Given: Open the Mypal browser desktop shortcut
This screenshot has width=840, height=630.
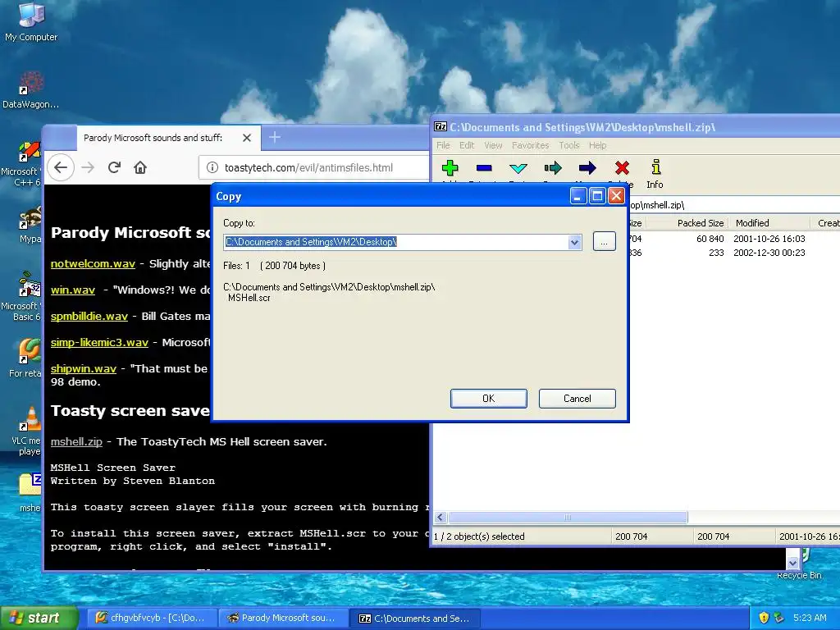Looking at the screenshot, I should tap(30, 225).
